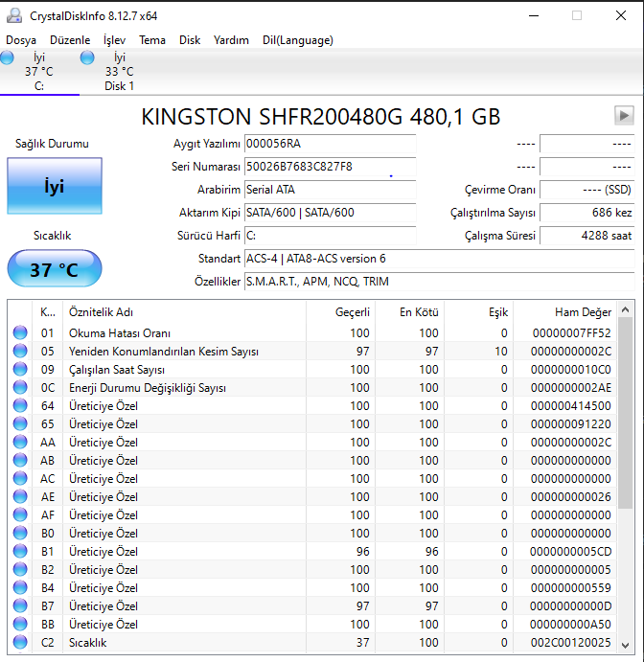Click status orb for attribute C2 Sıcaklık
Screen dimensions: 644x662
pyautogui.click(x=20, y=642)
